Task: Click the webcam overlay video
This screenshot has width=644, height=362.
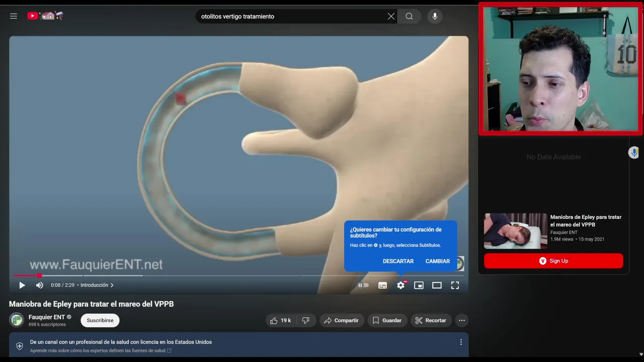Action: tap(560, 69)
